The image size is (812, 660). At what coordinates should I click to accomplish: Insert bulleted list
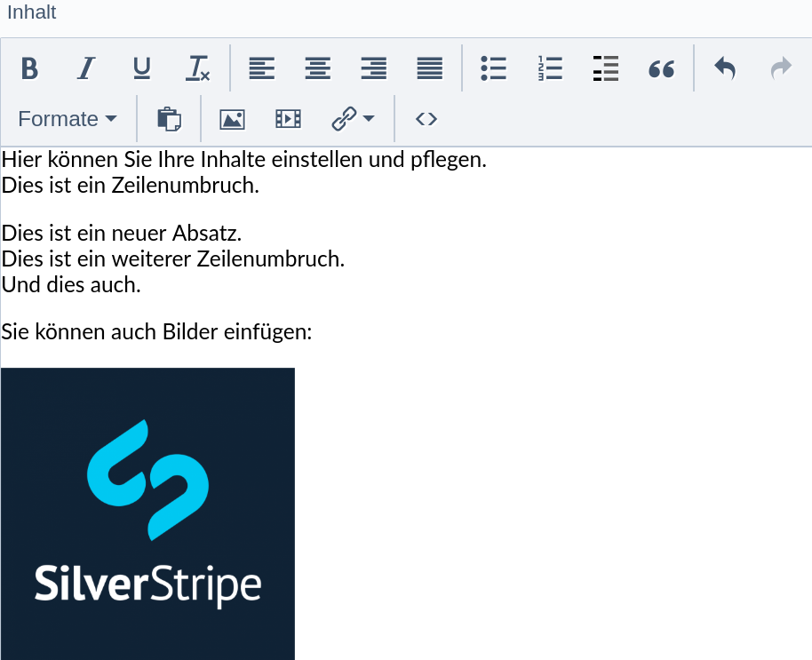(494, 68)
